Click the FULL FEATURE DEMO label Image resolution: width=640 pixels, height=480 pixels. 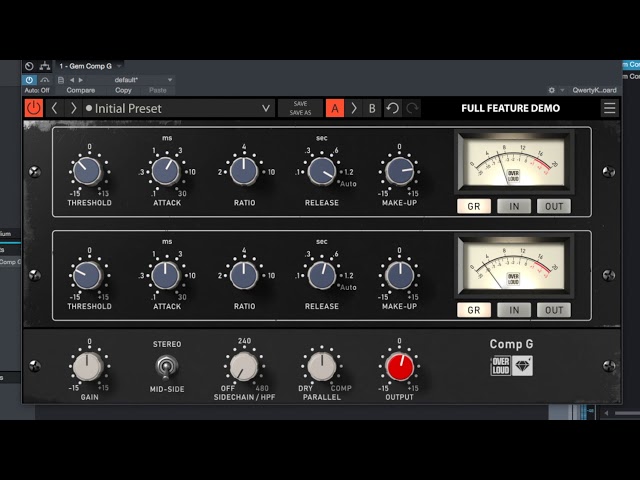[x=511, y=108]
